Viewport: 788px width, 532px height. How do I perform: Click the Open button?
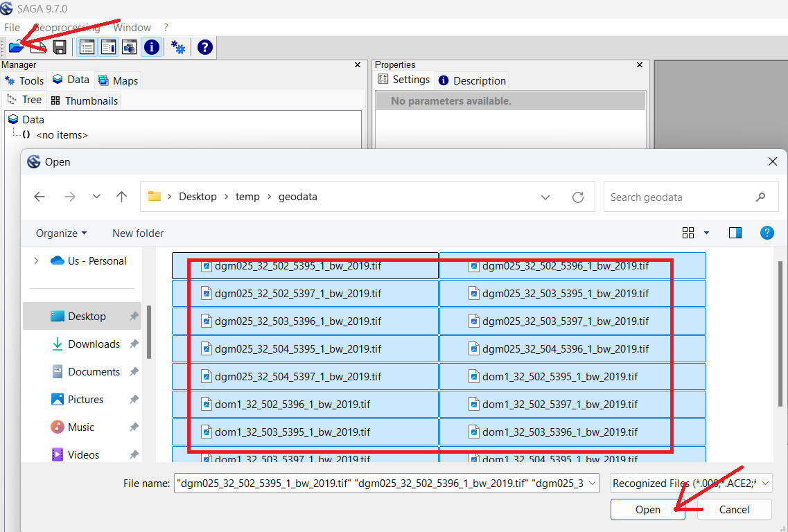point(647,510)
